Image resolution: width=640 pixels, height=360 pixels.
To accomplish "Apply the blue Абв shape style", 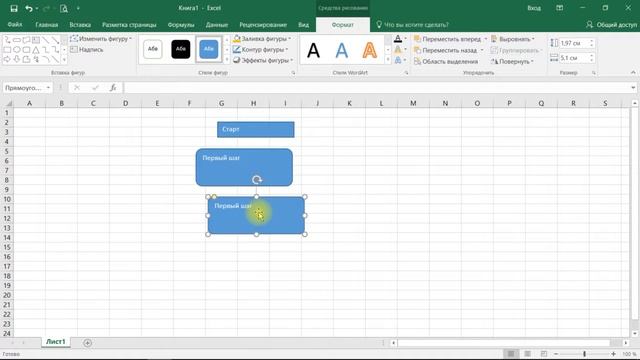I will pos(209,49).
